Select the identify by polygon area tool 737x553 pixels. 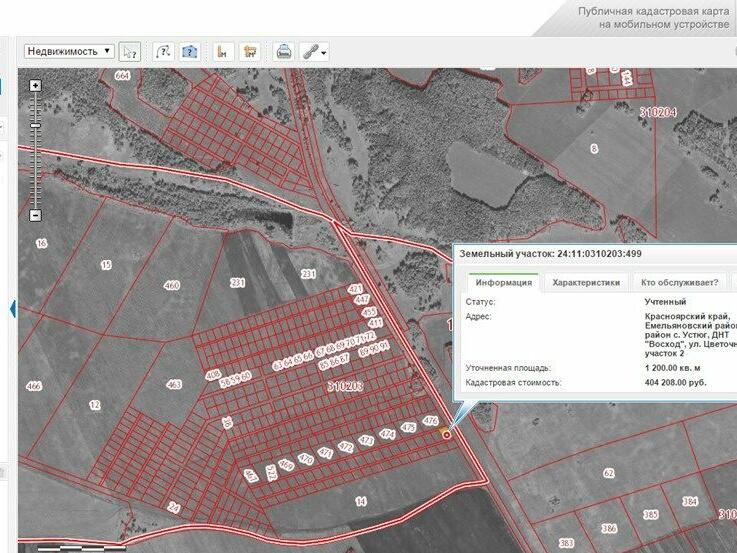(x=189, y=51)
